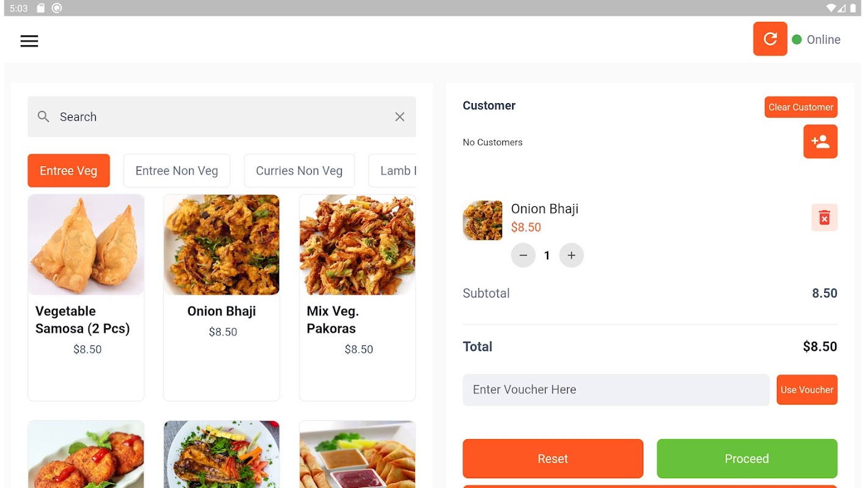Delete Onion Bhaji from the cart
This screenshot has width=868, height=488.
824,217
